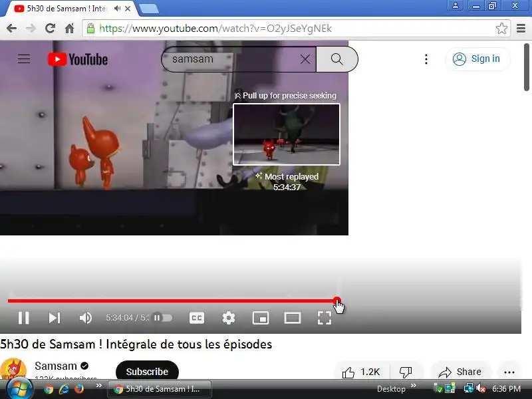Click the Chrome user profile icon

tap(456, 5)
